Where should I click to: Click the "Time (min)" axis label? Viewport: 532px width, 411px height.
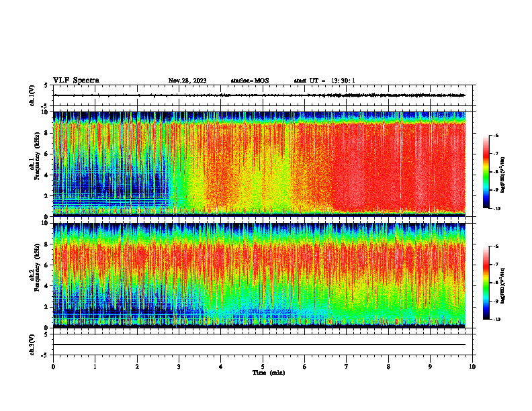click(x=269, y=373)
